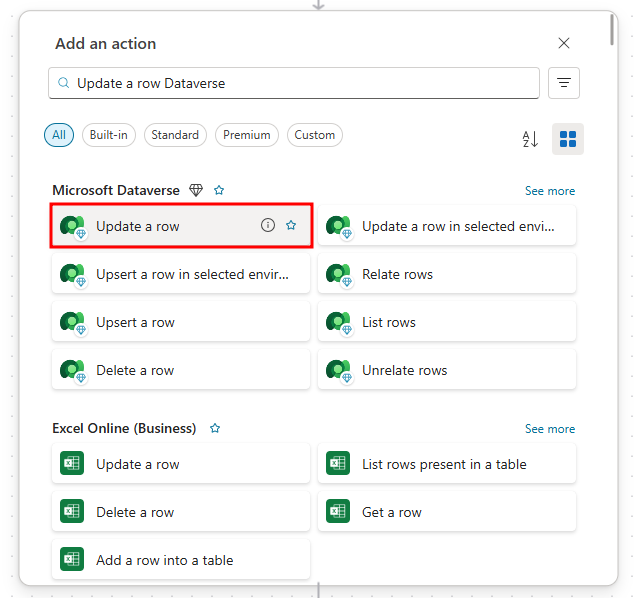Click Dataverse icon on Update a row

[73, 227]
